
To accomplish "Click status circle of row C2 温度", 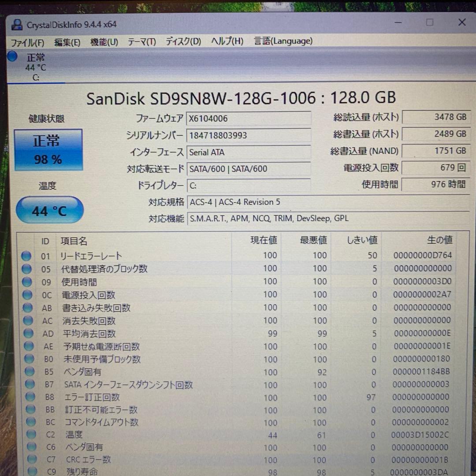I will [x=31, y=435].
